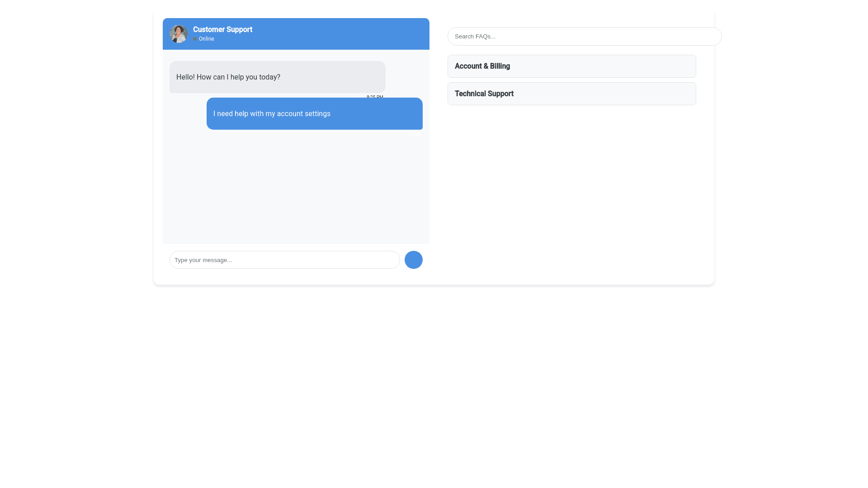Image resolution: width=868 pixels, height=488 pixels.
Task: Click the support agent avatar photo
Action: click(x=178, y=34)
